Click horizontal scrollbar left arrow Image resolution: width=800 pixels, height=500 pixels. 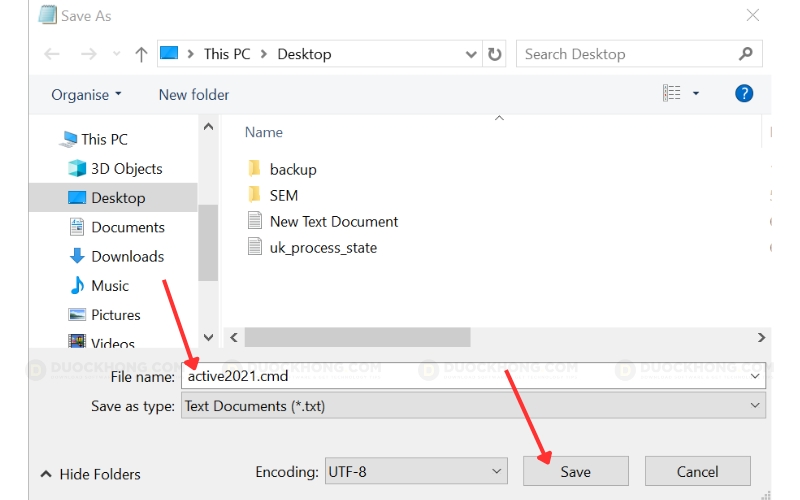point(234,337)
